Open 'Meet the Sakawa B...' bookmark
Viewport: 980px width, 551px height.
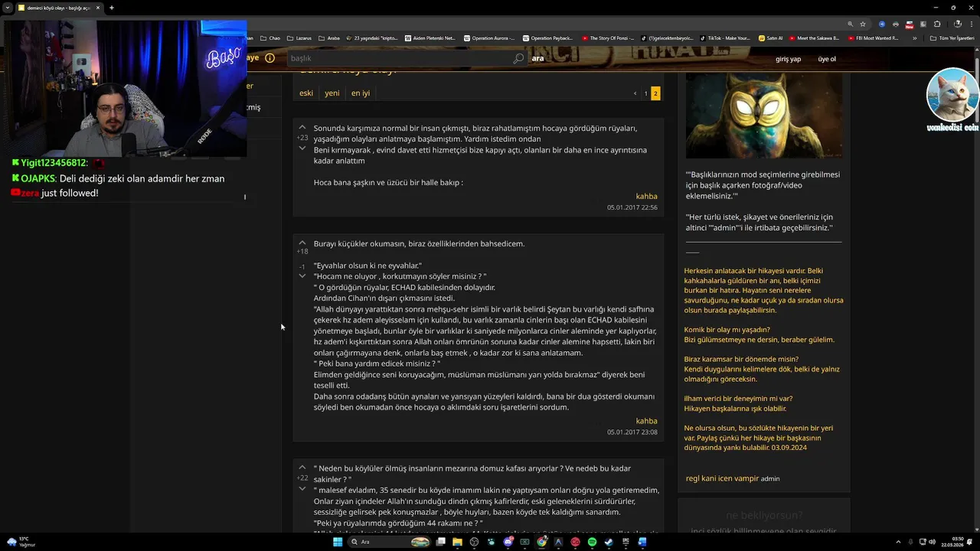(814, 37)
